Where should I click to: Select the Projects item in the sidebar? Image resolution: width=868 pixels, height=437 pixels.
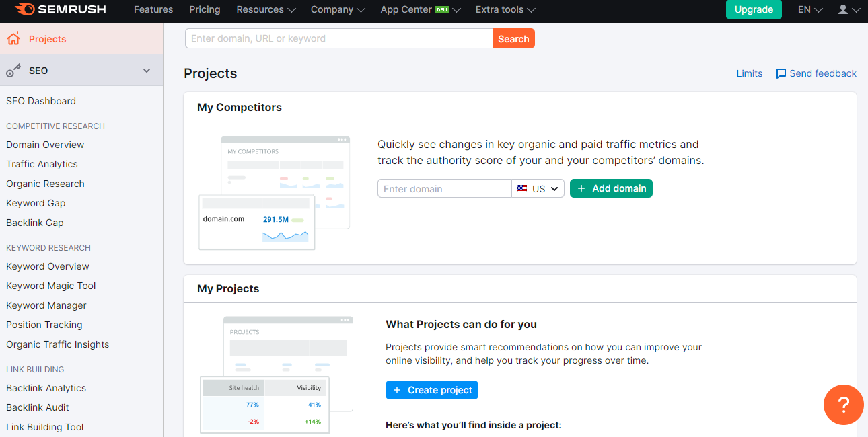[81, 39]
